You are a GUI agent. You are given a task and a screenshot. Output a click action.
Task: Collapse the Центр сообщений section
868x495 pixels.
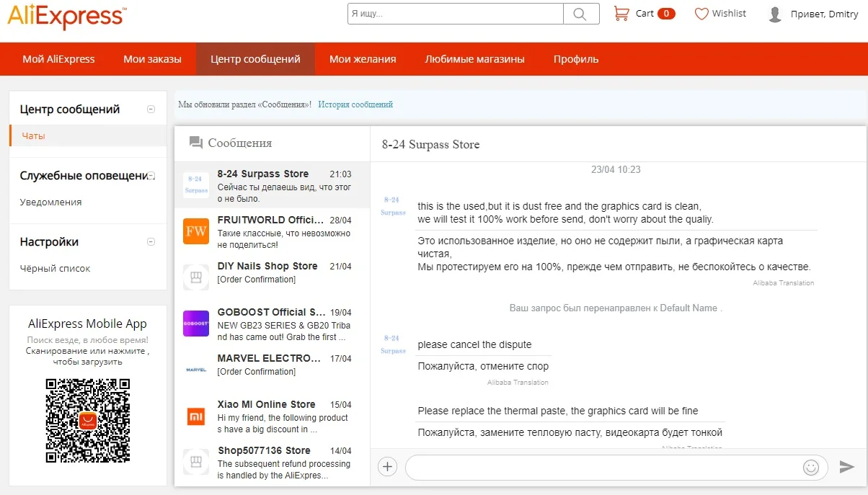click(151, 110)
